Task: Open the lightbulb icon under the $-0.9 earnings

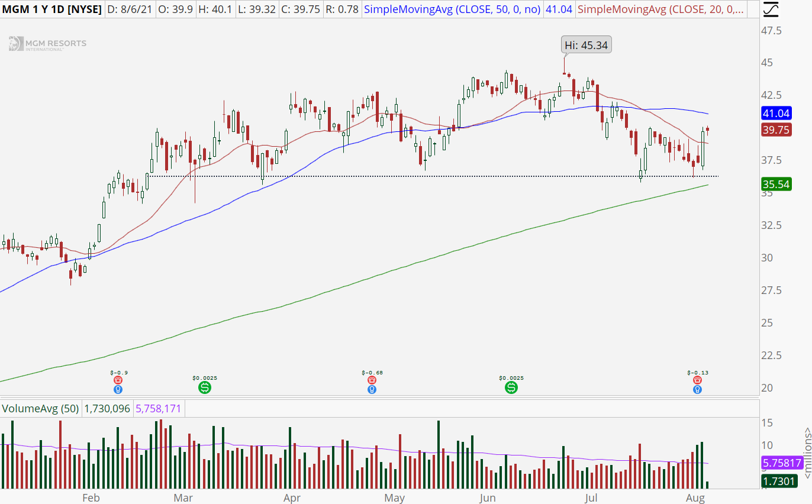Action: [x=118, y=389]
